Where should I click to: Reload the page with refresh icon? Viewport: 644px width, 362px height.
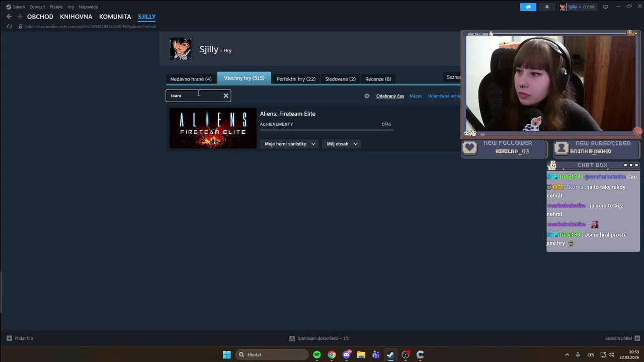coord(9,26)
